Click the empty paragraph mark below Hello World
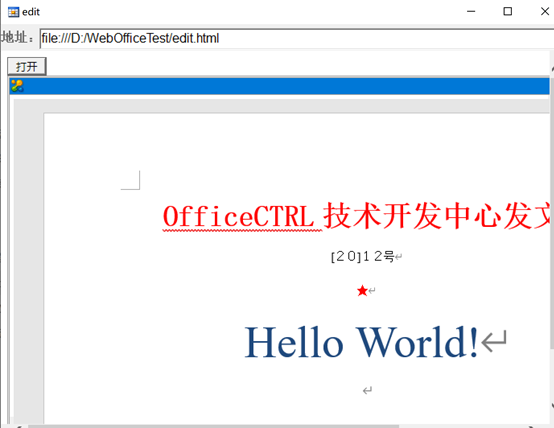 coord(367,391)
